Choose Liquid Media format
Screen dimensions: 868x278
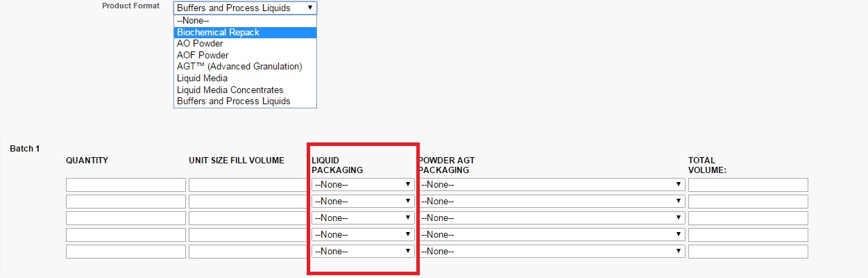click(x=245, y=78)
